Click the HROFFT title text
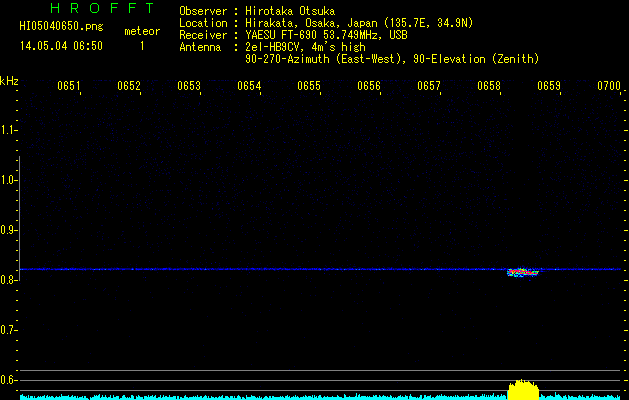629x400 pixels. point(103,8)
